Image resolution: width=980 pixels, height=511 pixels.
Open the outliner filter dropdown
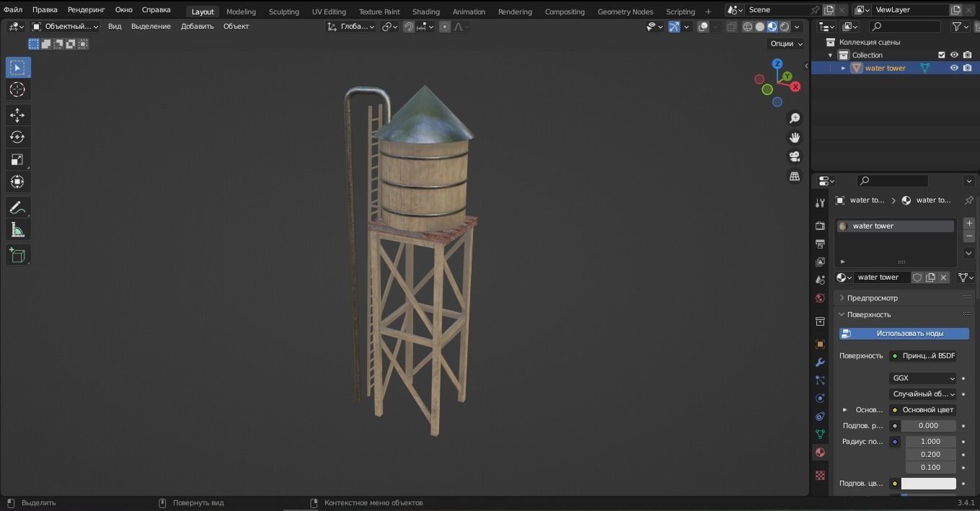961,27
